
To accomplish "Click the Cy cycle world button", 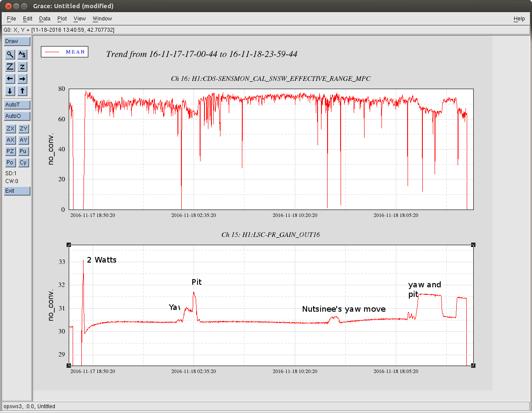I will point(23,163).
